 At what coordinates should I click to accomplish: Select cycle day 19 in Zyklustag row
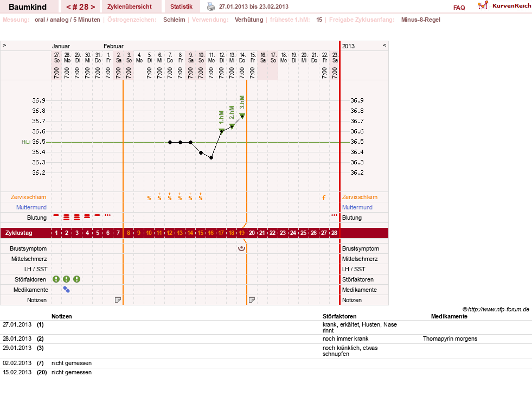(241, 233)
